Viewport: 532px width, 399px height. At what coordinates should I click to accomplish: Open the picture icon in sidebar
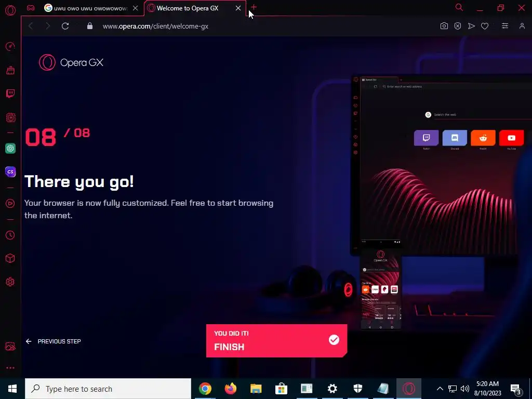[10, 345]
